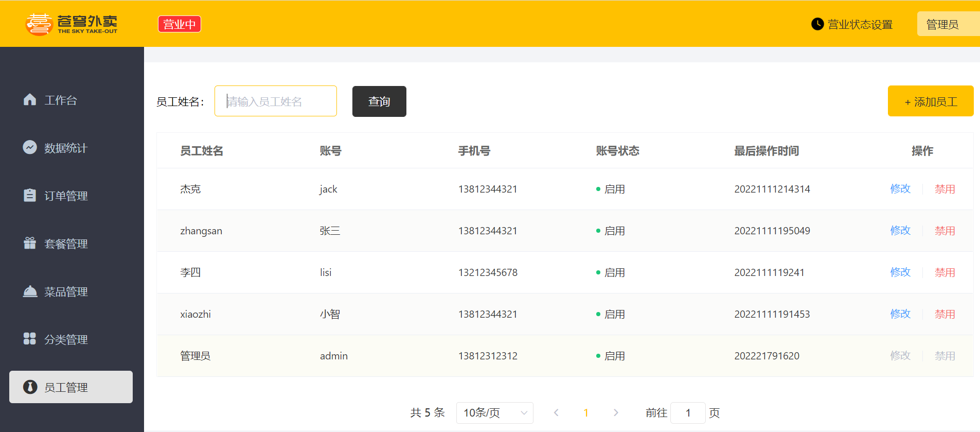Image resolution: width=980 pixels, height=432 pixels.
Task: Click the tie icon for 员工管理
Action: pos(30,387)
